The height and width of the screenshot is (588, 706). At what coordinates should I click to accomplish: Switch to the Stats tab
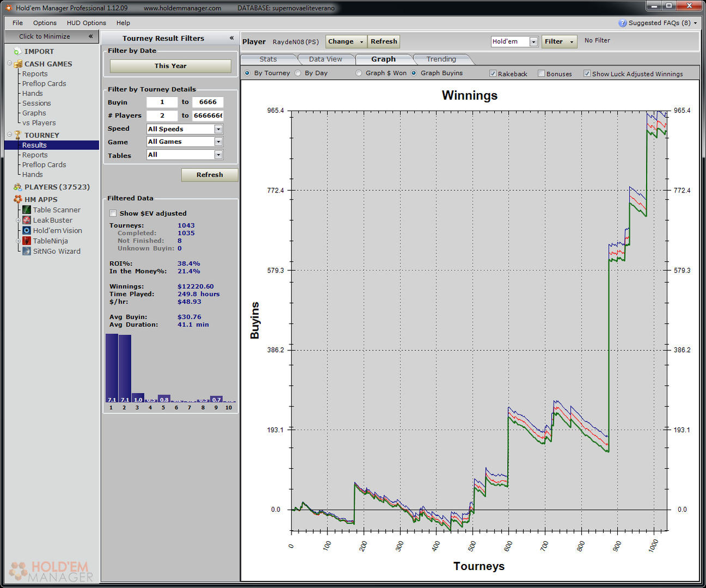[x=268, y=59]
